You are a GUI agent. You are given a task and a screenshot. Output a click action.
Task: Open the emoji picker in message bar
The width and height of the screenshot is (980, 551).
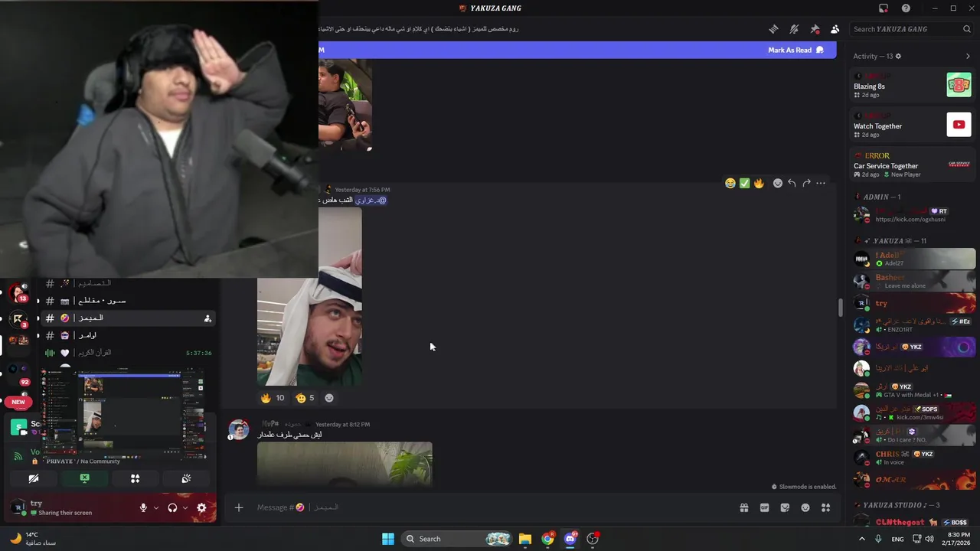(x=805, y=507)
